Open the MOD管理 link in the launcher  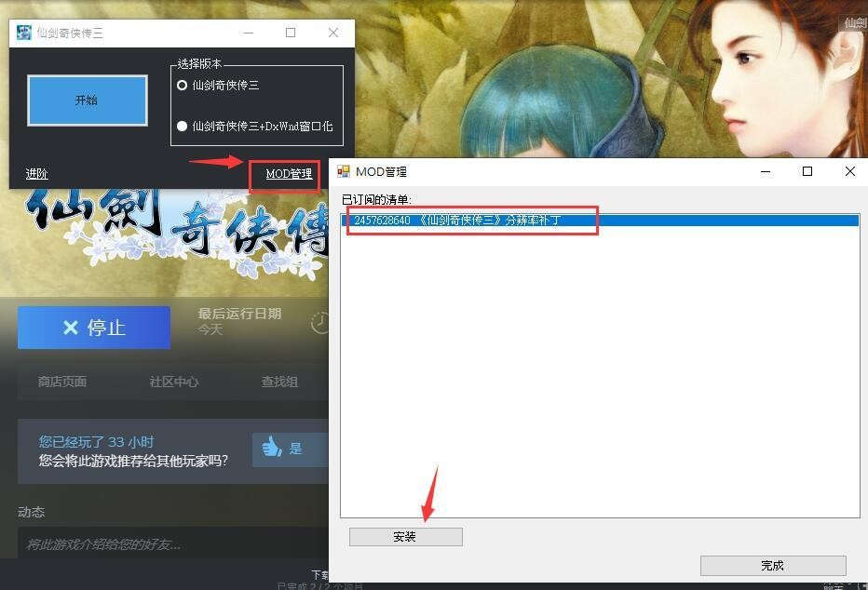coord(289,174)
